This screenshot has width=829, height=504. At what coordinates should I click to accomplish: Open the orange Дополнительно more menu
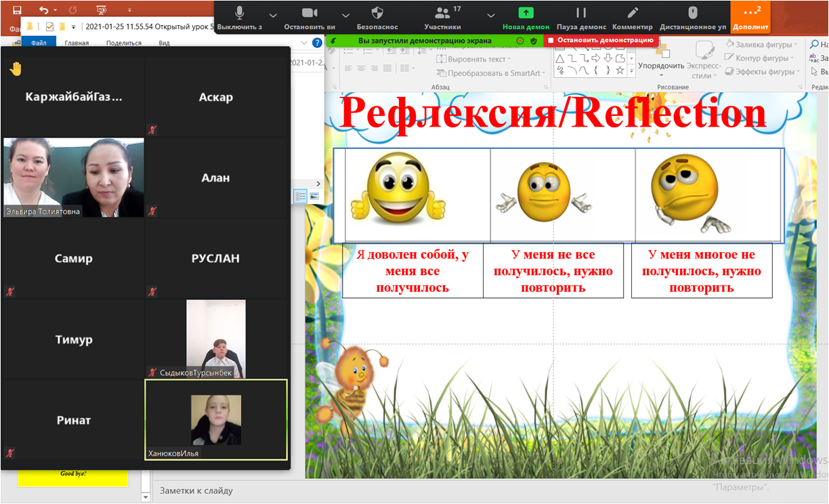750,16
